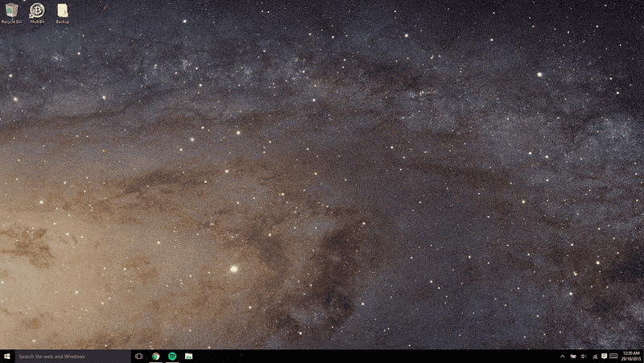This screenshot has height=363, width=644.
Task: Open the Action Center notifications icon
Action: click(605, 357)
